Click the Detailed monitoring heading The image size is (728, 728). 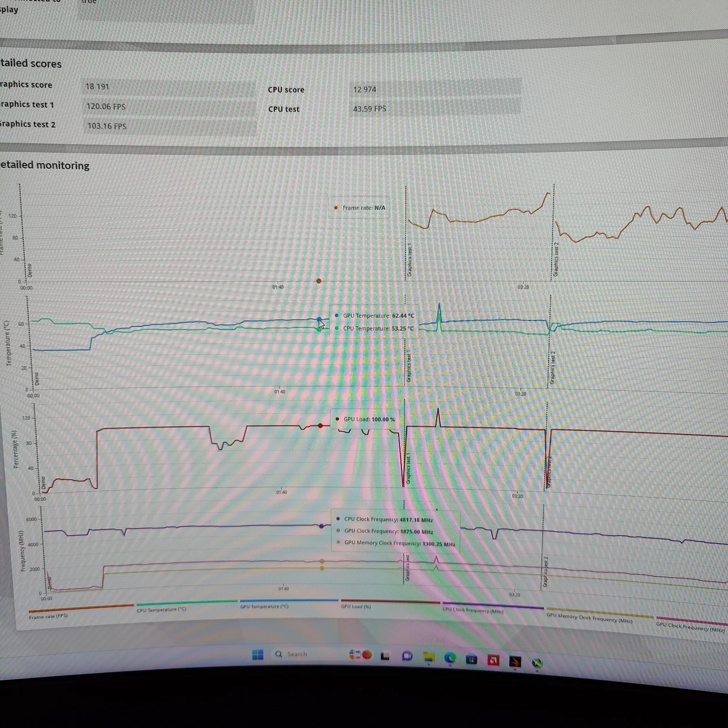coord(44,165)
